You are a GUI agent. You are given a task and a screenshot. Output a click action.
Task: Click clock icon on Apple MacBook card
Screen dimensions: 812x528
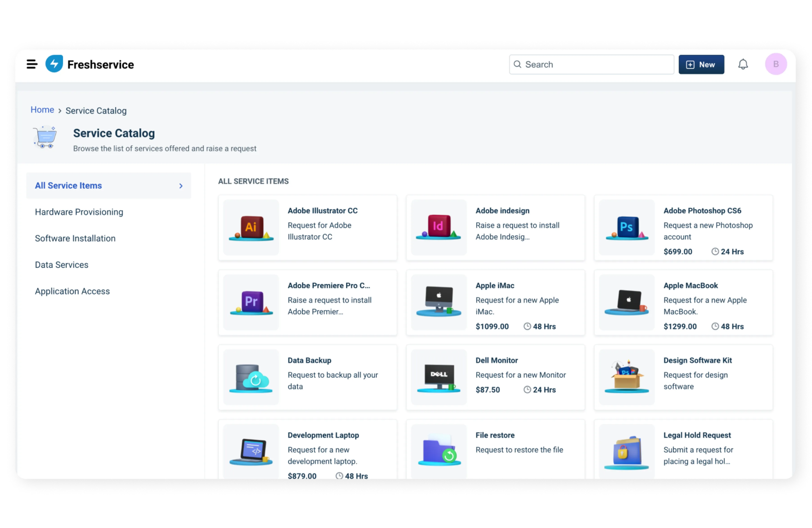[x=715, y=326]
